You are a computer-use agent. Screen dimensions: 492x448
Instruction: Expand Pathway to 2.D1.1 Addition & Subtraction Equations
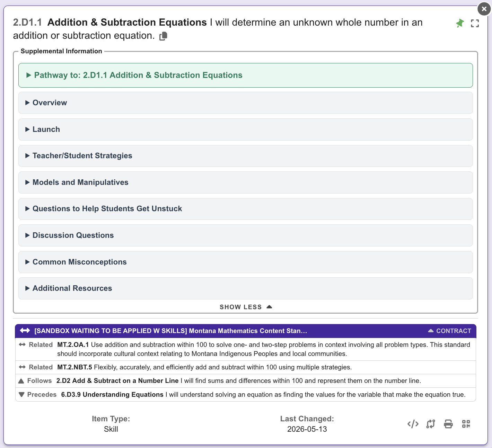(x=246, y=75)
